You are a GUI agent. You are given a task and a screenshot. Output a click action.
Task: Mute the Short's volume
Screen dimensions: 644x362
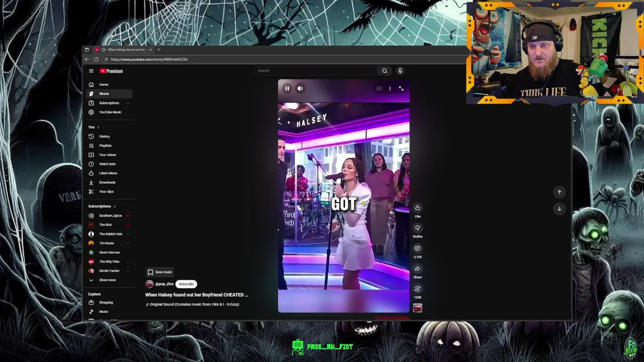(x=300, y=88)
